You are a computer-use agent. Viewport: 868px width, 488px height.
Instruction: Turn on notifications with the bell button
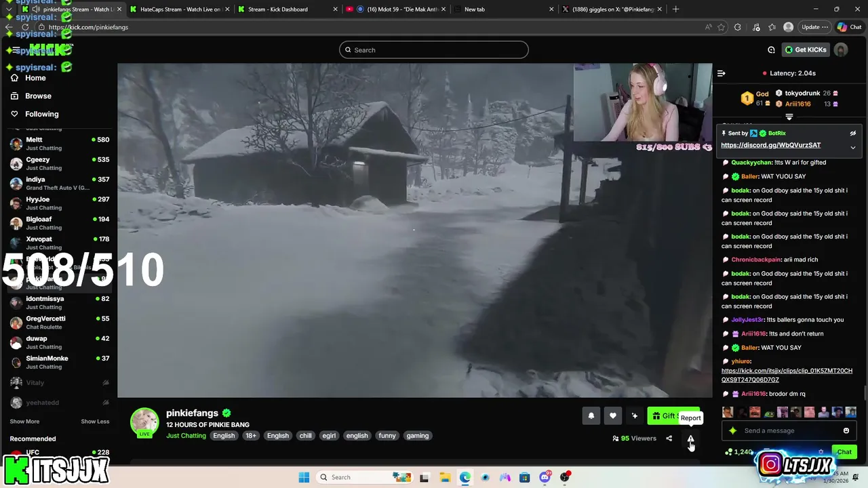tap(591, 416)
